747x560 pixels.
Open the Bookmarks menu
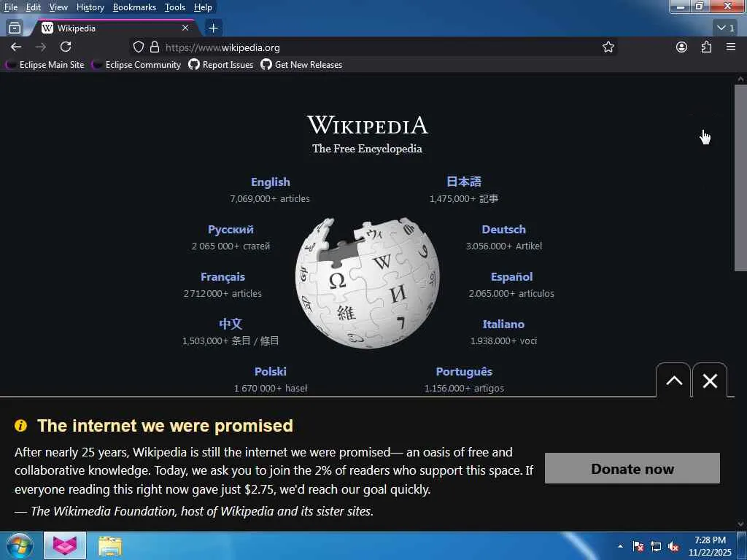[134, 7]
